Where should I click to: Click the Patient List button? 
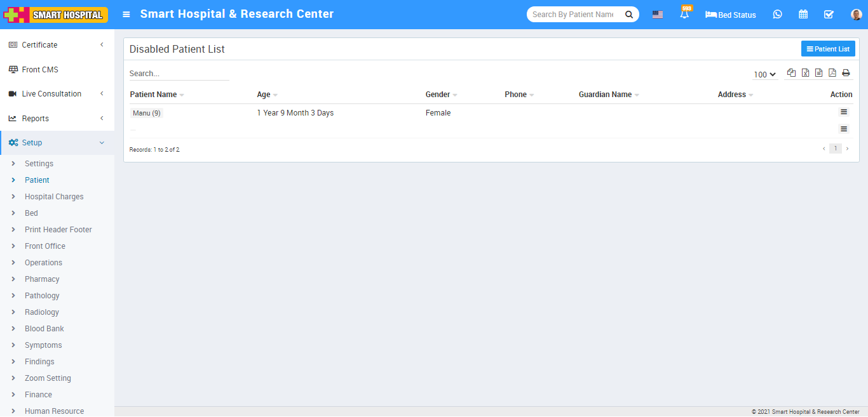tap(828, 49)
